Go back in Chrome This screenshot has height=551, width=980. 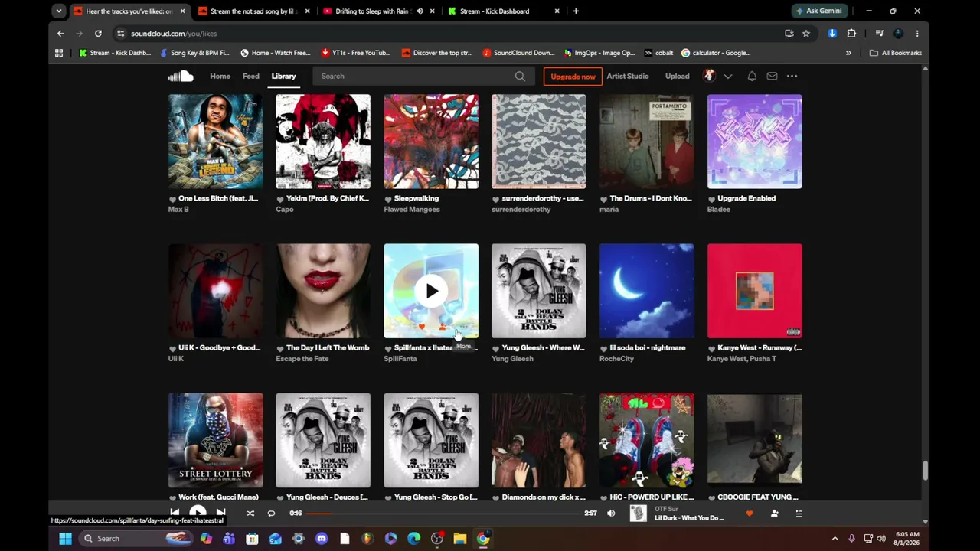pyautogui.click(x=60, y=34)
